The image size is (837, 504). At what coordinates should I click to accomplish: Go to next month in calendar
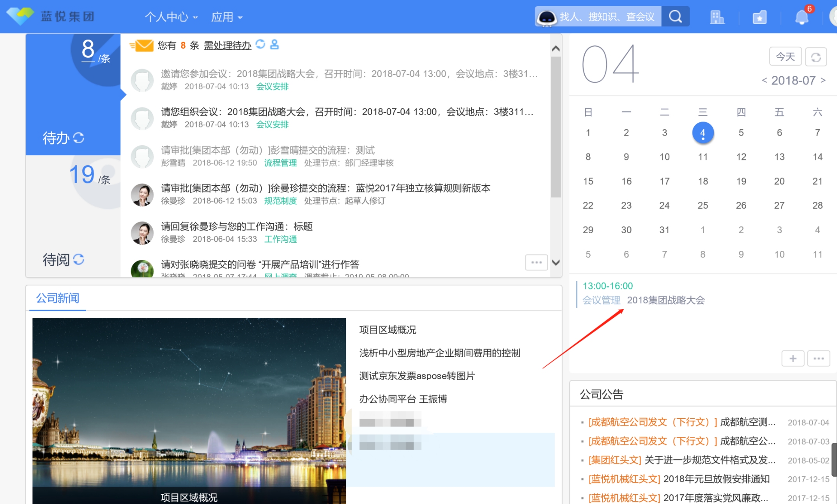tap(823, 80)
